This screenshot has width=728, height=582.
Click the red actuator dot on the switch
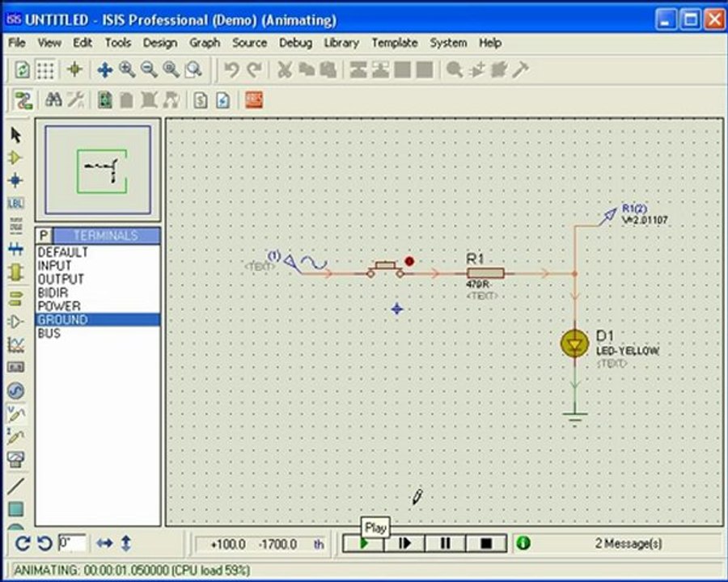[x=409, y=261]
